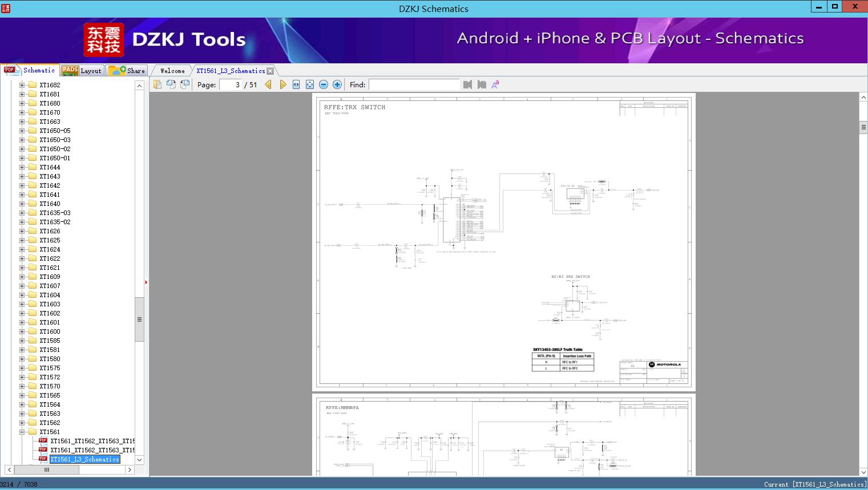
Task: Expand the XT1682 folder node
Action: pos(22,85)
